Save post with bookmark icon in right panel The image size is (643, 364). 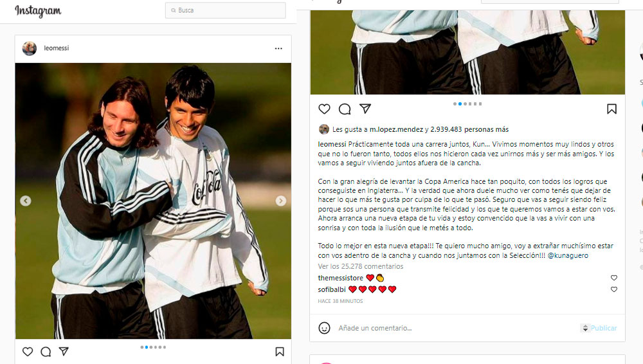[x=611, y=109]
